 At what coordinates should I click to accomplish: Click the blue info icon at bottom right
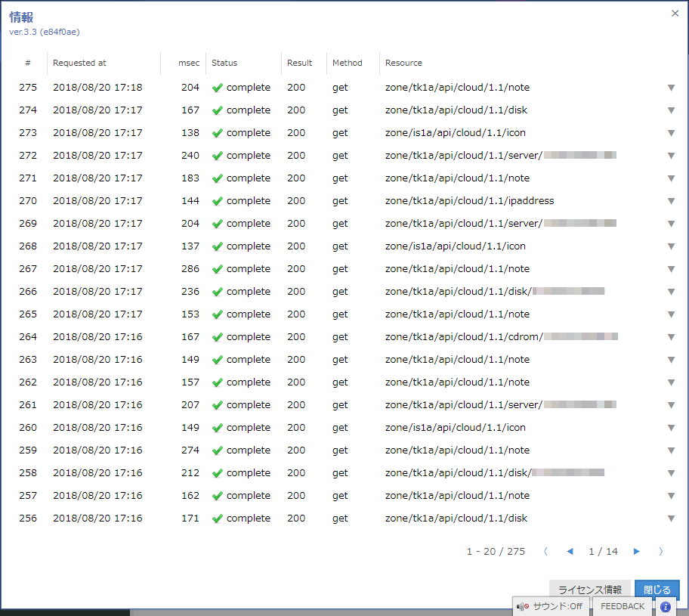(666, 606)
